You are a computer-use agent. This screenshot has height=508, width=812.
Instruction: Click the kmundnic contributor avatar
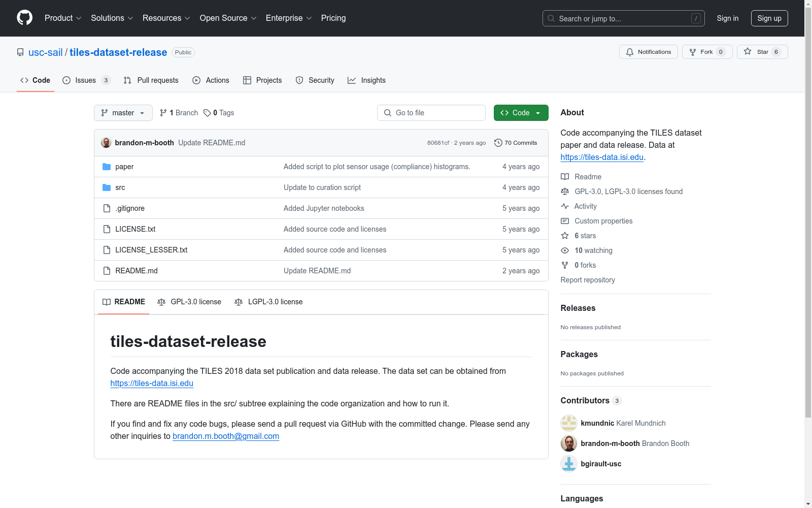click(x=569, y=423)
